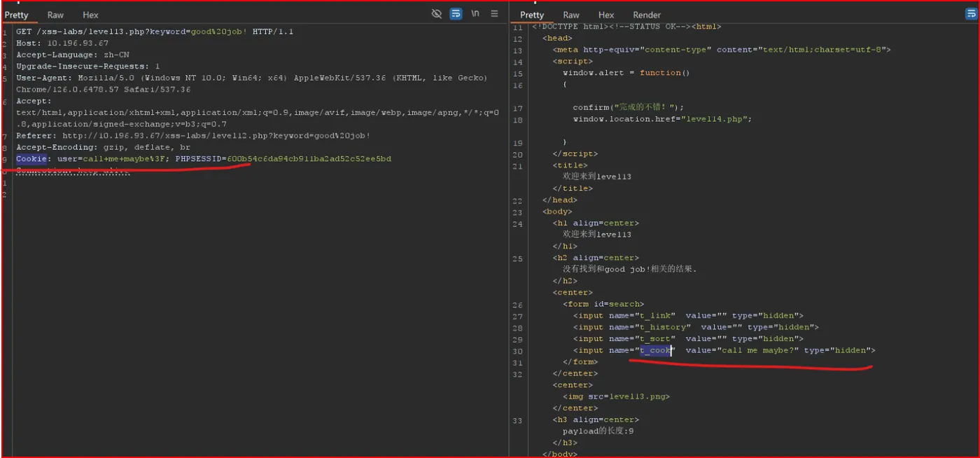The height and width of the screenshot is (458, 980).
Task: Click the GET /xss-labs/level13.php request line
Action: 155,32
